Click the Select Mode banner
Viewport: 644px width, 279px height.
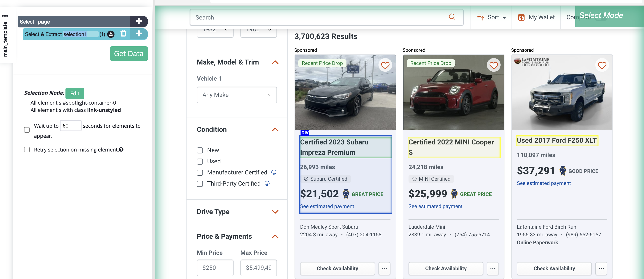pos(609,16)
